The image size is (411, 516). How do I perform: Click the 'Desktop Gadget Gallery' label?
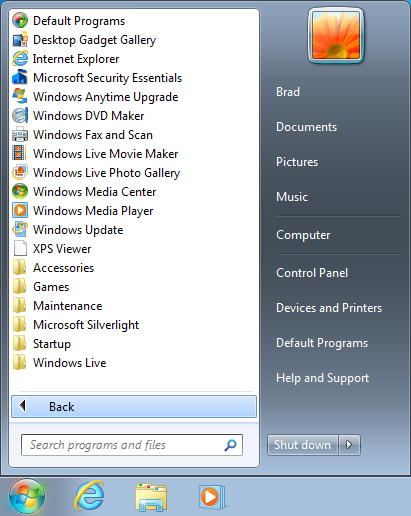coord(94,40)
